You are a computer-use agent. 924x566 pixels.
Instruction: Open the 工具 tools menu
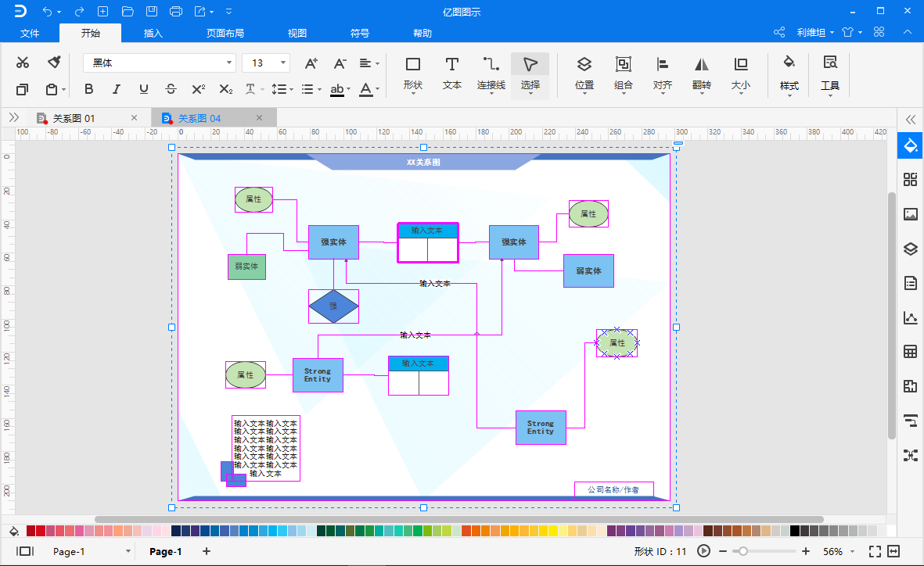pyautogui.click(x=830, y=75)
